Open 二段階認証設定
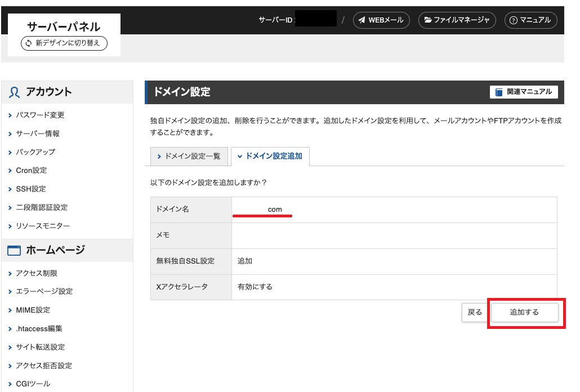580x392 pixels. click(x=42, y=208)
